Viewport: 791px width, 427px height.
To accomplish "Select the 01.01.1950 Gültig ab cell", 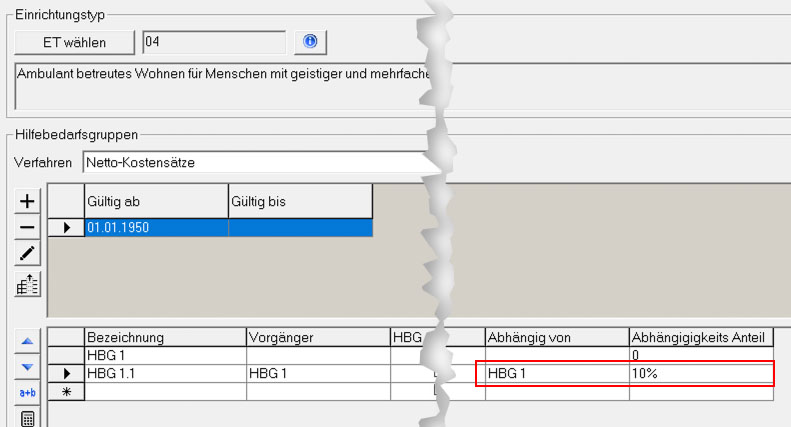I will pyautogui.click(x=156, y=228).
